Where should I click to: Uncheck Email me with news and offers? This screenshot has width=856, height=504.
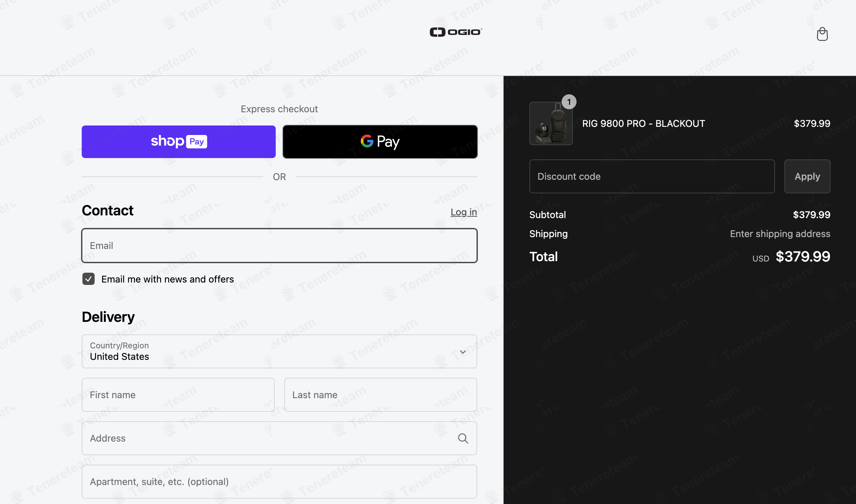pos(89,279)
